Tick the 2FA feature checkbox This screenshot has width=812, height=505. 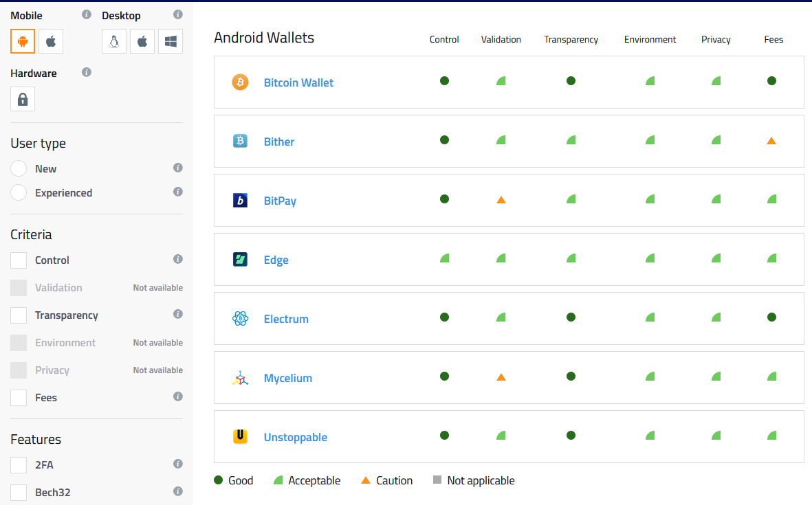(19, 464)
